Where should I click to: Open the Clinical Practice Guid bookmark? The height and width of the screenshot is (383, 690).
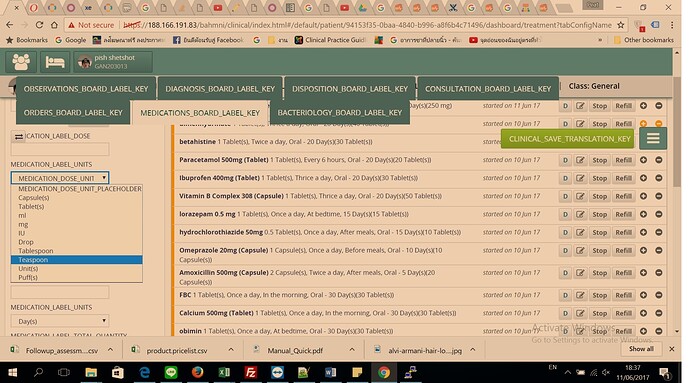point(330,40)
